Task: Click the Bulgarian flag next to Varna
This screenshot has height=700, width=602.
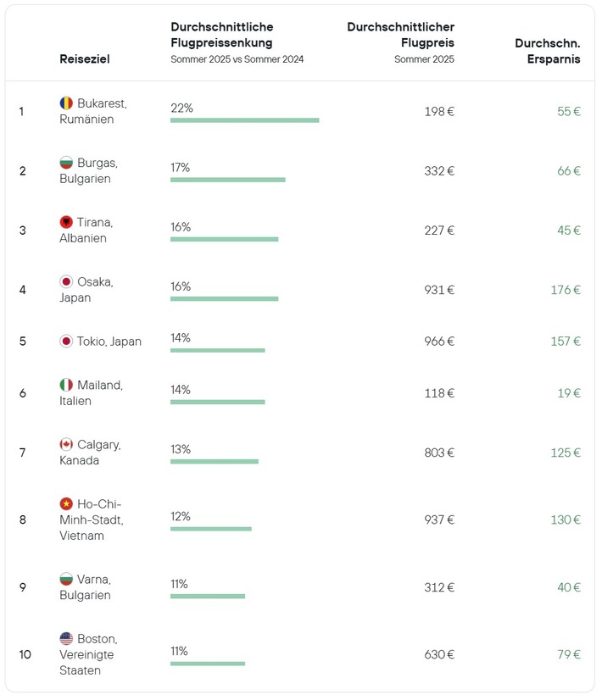Action: point(66,579)
